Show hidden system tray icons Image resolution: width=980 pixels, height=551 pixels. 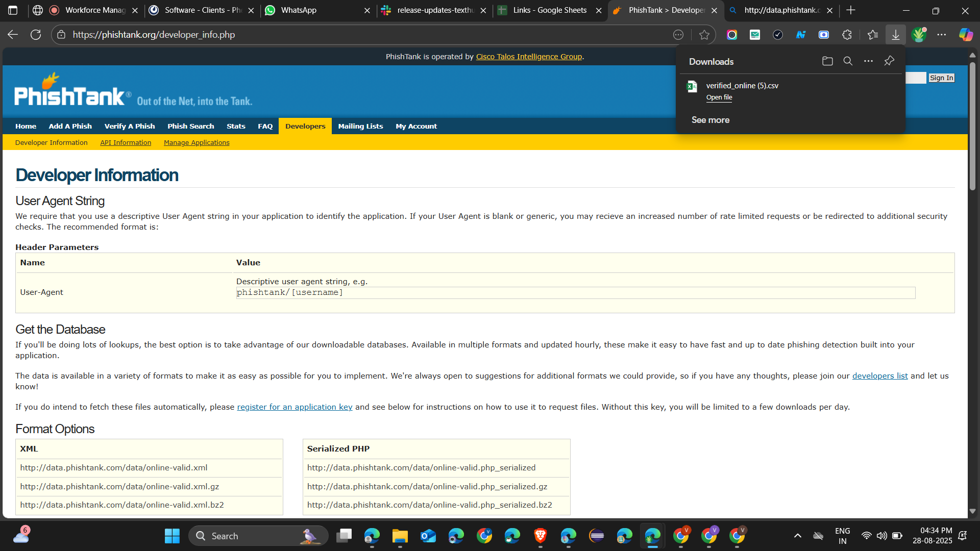pyautogui.click(x=797, y=536)
